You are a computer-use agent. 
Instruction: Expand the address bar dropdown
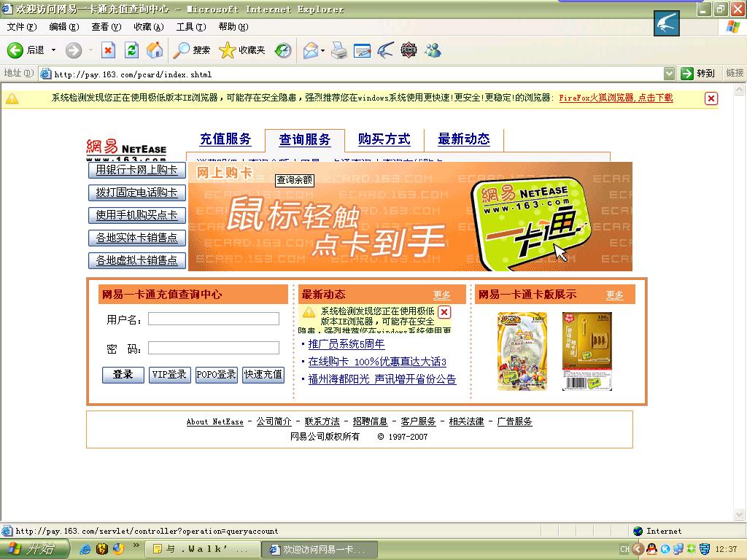pos(670,74)
